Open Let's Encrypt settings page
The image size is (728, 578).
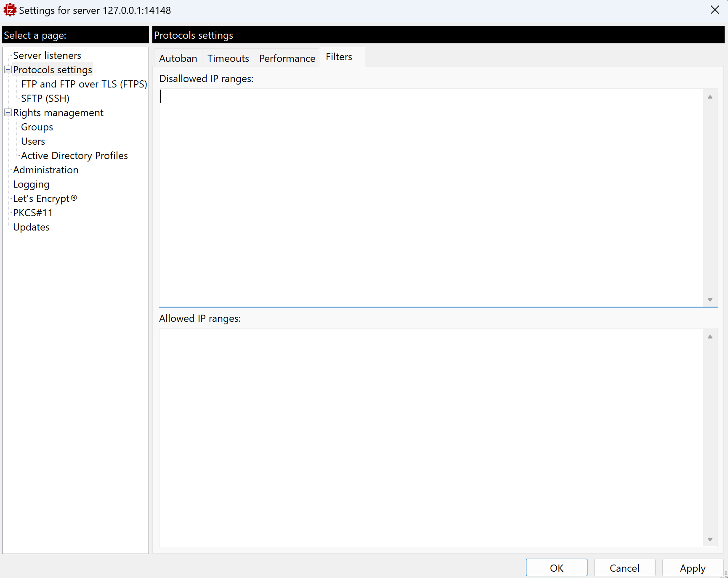(x=45, y=199)
